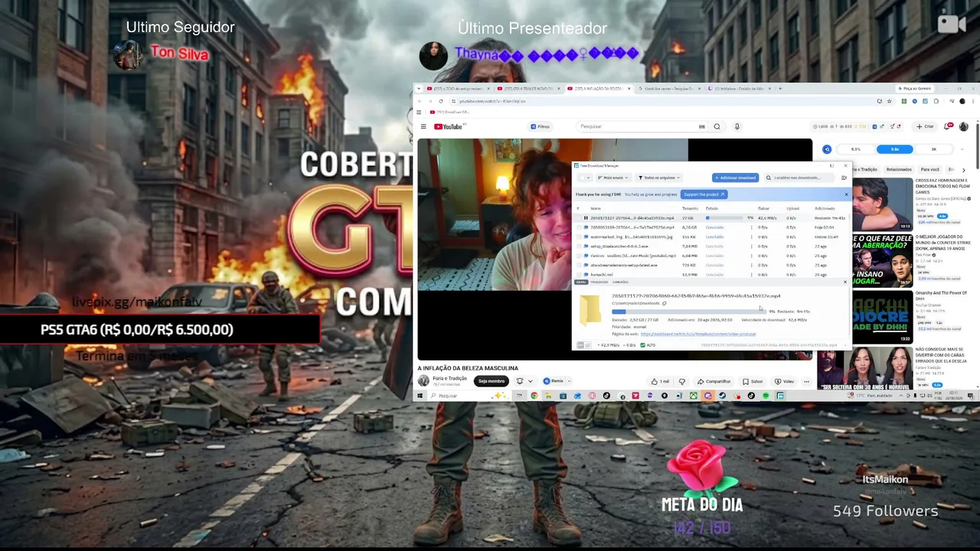Open options for setup_dzwalauncher download row
This screenshot has height=551, width=980.
click(751, 246)
